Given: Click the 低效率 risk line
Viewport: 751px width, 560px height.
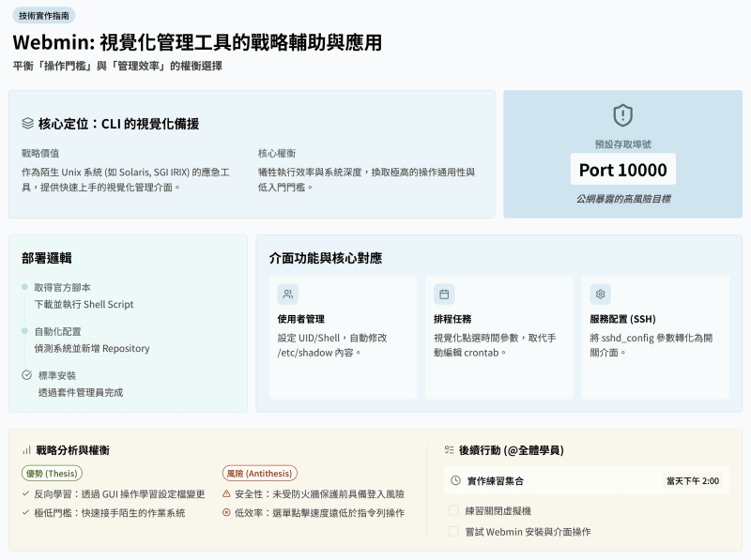Looking at the screenshot, I should [319, 512].
